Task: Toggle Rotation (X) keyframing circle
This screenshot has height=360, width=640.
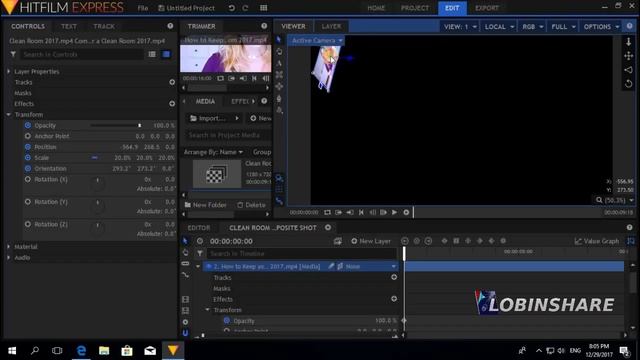Action: tap(28, 179)
